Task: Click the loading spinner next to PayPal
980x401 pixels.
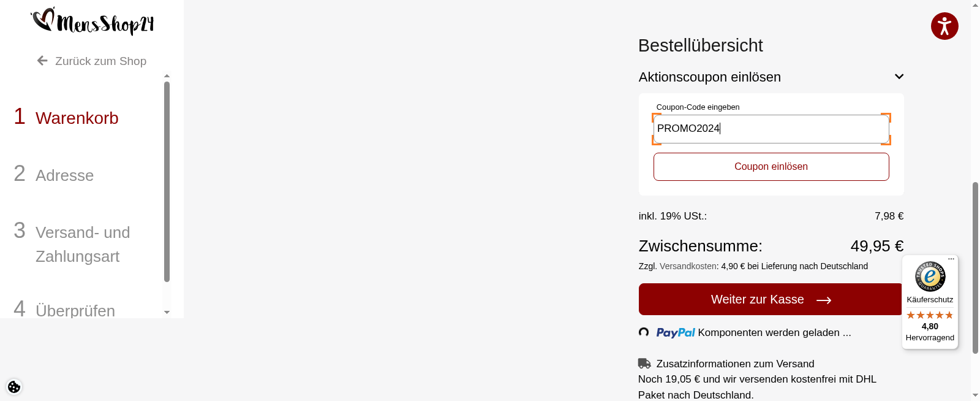Action: [644, 332]
